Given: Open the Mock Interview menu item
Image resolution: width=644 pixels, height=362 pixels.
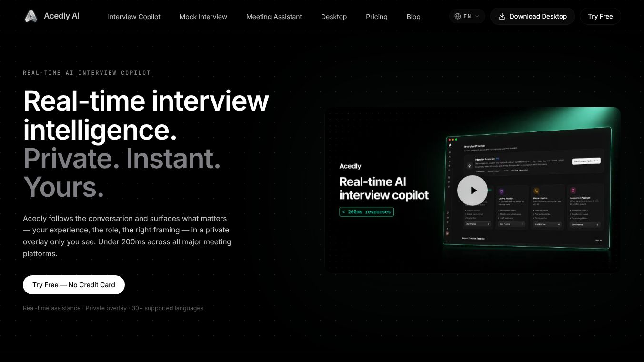Looking at the screenshot, I should [x=203, y=17].
